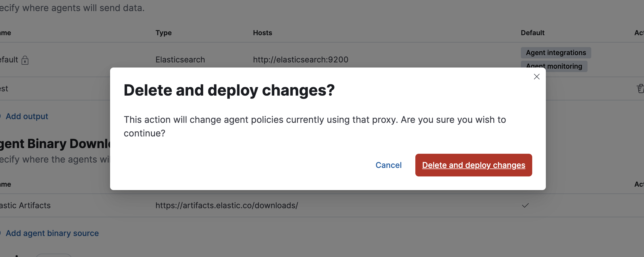
Task: Dismiss the dialog using the X icon
Action: 536,77
